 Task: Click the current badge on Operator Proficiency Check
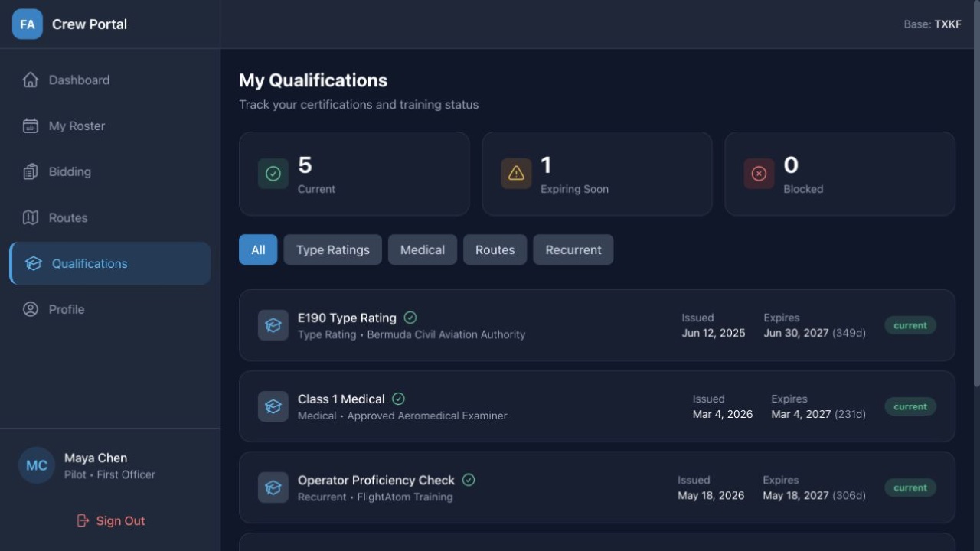pos(910,487)
